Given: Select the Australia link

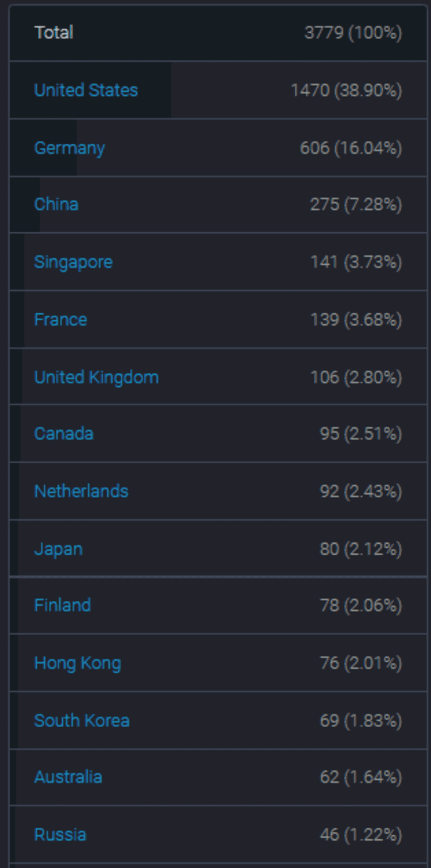Looking at the screenshot, I should [68, 777].
